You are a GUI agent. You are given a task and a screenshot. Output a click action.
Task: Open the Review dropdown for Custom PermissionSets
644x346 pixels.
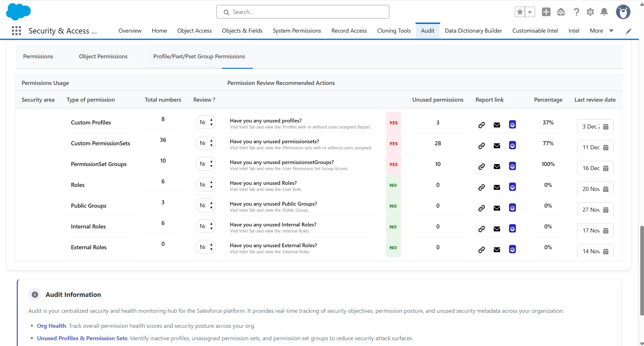[206, 143]
